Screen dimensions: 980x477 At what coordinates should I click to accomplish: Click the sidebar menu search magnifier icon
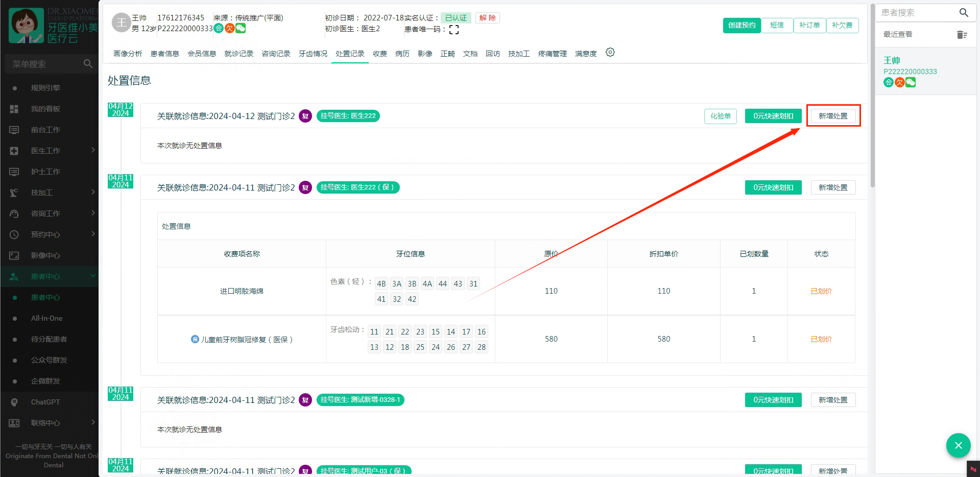[88, 64]
